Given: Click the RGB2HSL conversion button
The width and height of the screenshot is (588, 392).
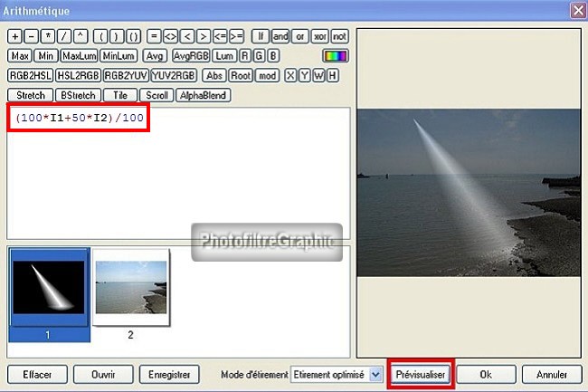Looking at the screenshot, I should [x=30, y=76].
